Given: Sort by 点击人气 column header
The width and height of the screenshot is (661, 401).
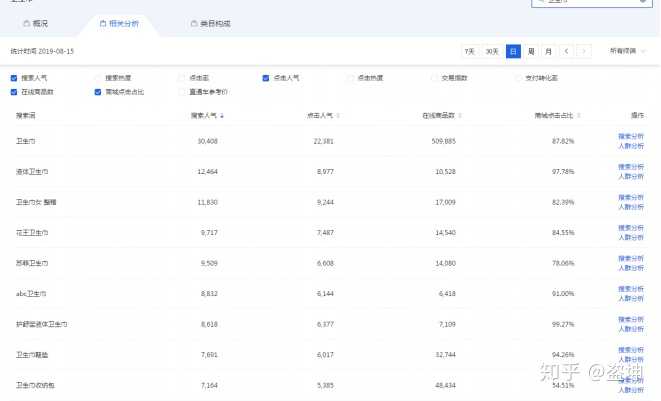Looking at the screenshot, I should point(319,116).
